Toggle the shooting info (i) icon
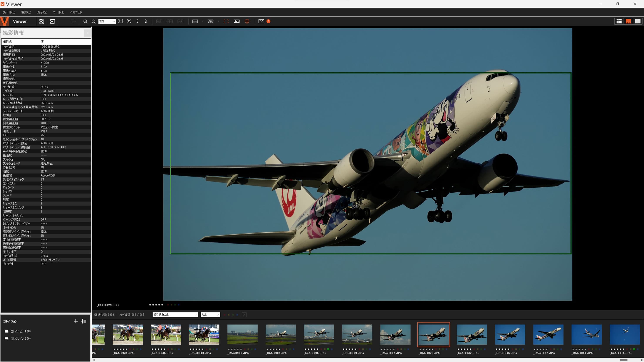This screenshot has height=362, width=644. [x=247, y=22]
